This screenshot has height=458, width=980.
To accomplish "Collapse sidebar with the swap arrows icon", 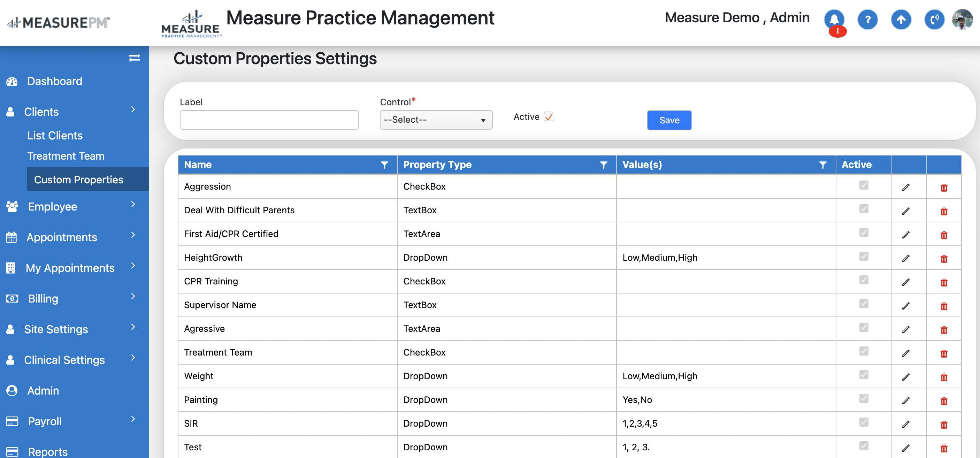I will click(134, 58).
